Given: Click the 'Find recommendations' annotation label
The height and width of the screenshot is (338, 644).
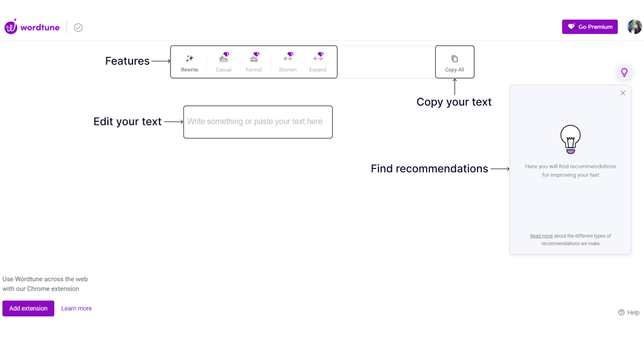Looking at the screenshot, I should click(429, 169).
